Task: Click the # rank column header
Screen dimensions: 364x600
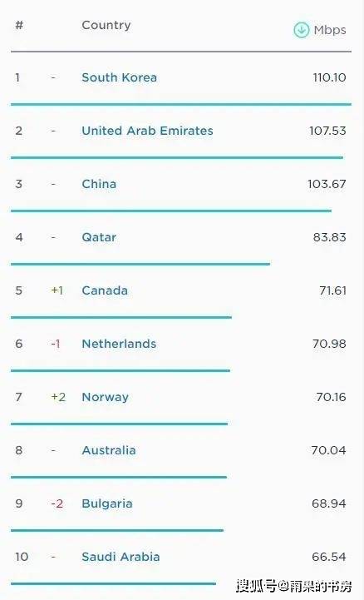Action: pyautogui.click(x=19, y=25)
